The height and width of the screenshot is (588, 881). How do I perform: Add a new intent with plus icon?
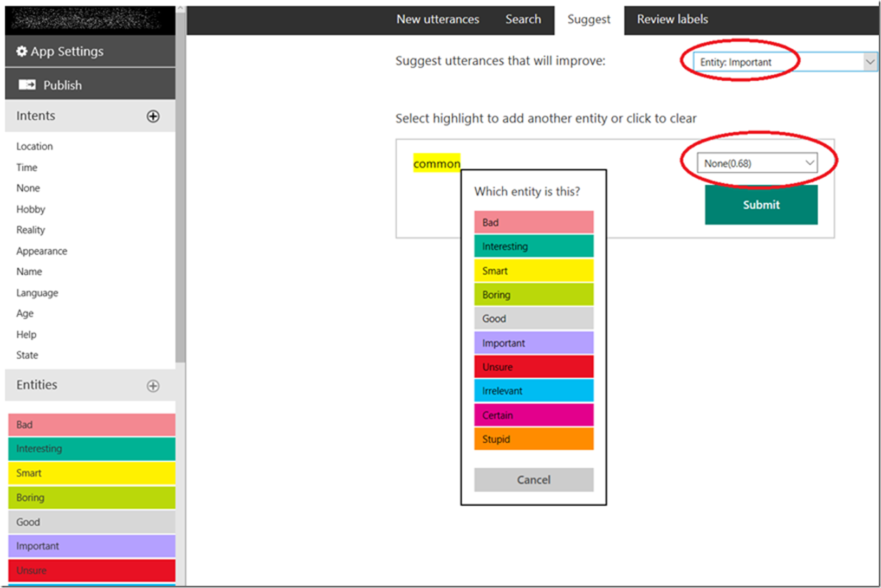tap(153, 116)
